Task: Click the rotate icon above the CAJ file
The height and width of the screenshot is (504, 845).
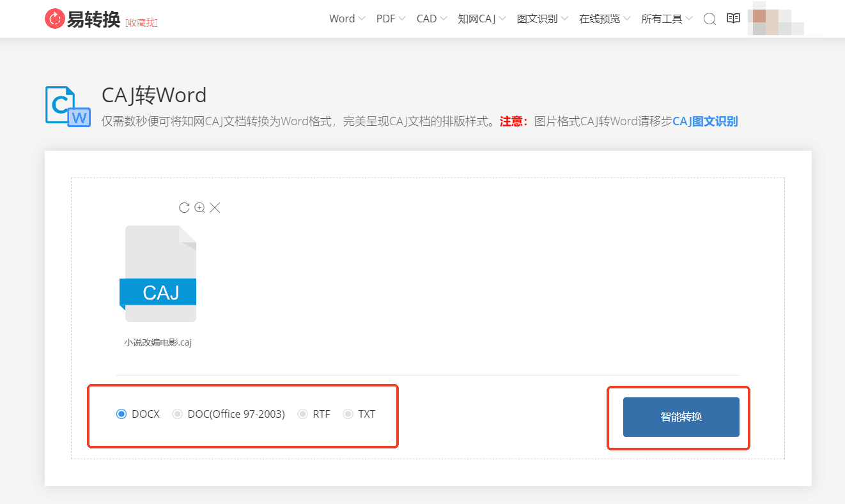Action: 184,207
